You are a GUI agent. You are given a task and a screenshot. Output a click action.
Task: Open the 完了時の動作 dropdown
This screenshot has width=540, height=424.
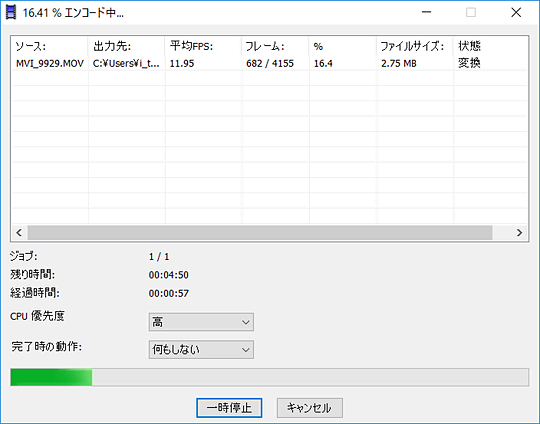tap(201, 350)
